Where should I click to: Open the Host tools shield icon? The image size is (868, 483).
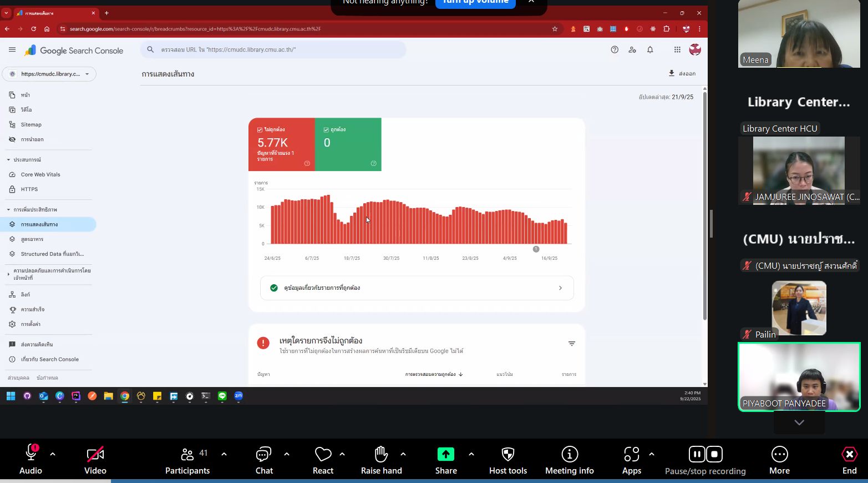507,455
